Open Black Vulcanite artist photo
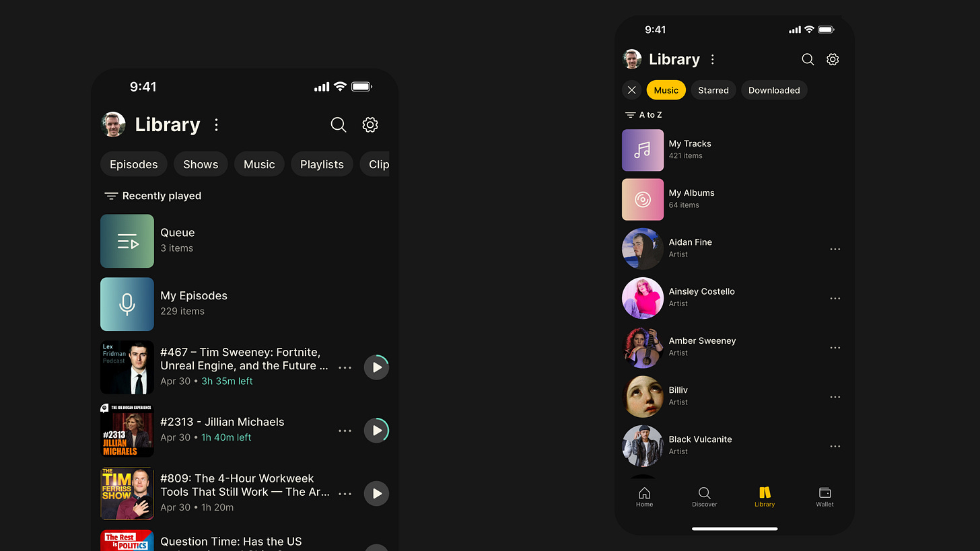This screenshot has height=551, width=980. point(643,446)
